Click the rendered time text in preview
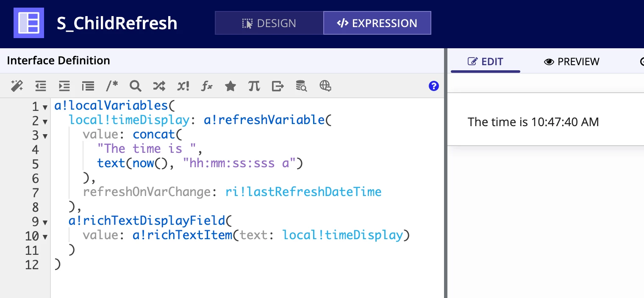This screenshot has width=644, height=298. click(533, 122)
